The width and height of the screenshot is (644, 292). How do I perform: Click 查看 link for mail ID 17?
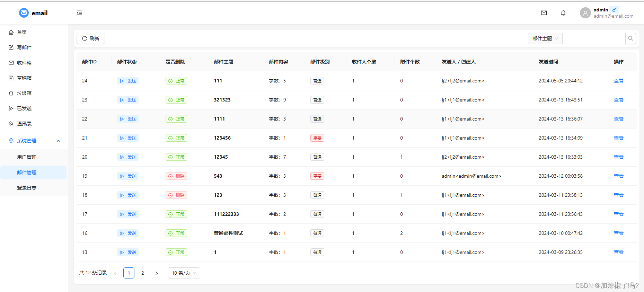coord(619,214)
